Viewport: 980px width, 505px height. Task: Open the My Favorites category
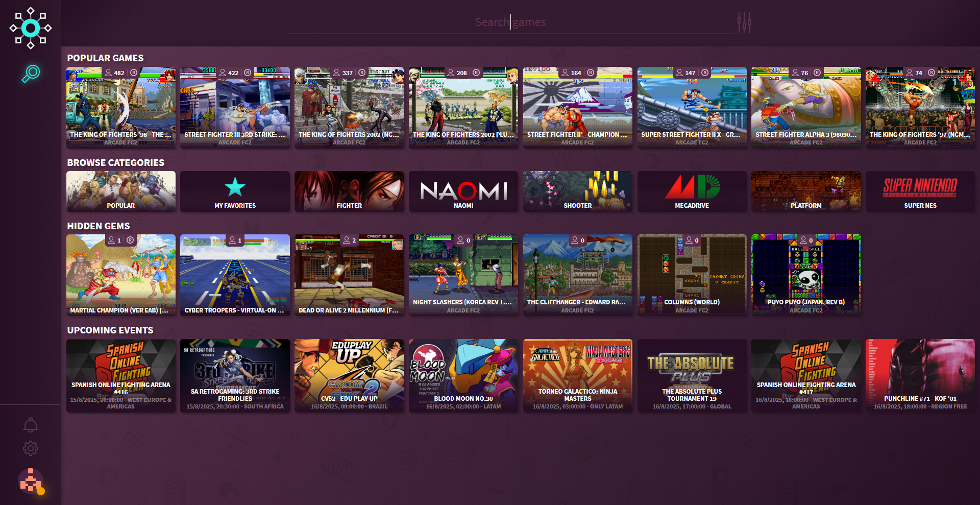pyautogui.click(x=235, y=191)
